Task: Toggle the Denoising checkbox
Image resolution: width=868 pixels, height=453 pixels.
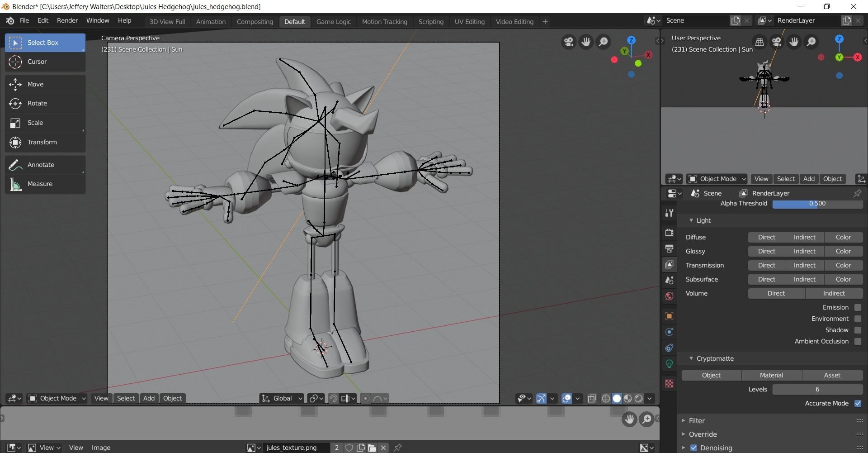Action: pos(694,448)
